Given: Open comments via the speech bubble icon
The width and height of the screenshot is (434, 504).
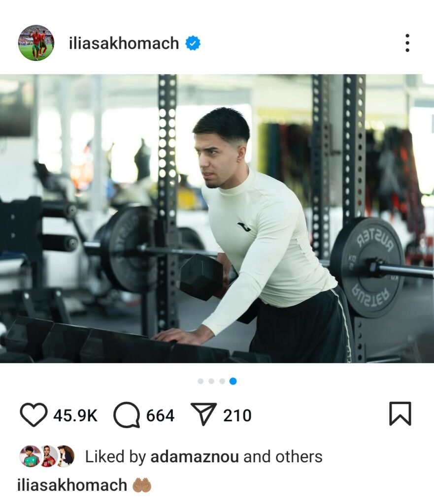Looking at the screenshot, I should [x=127, y=414].
